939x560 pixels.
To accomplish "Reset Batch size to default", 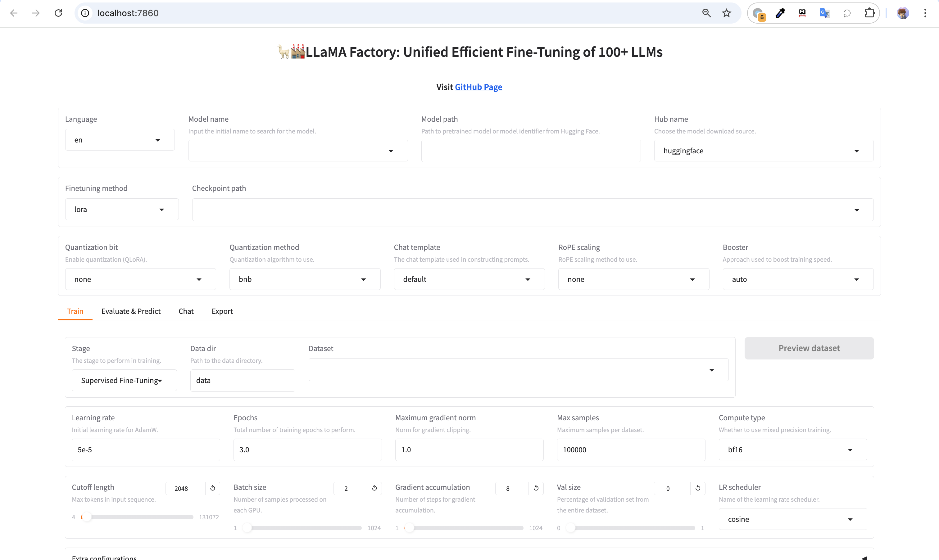I will (x=374, y=488).
